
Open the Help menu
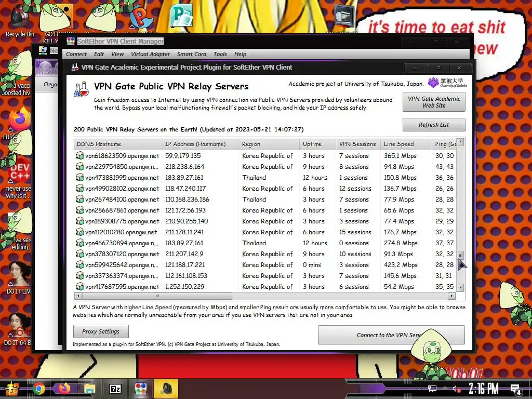[240, 54]
